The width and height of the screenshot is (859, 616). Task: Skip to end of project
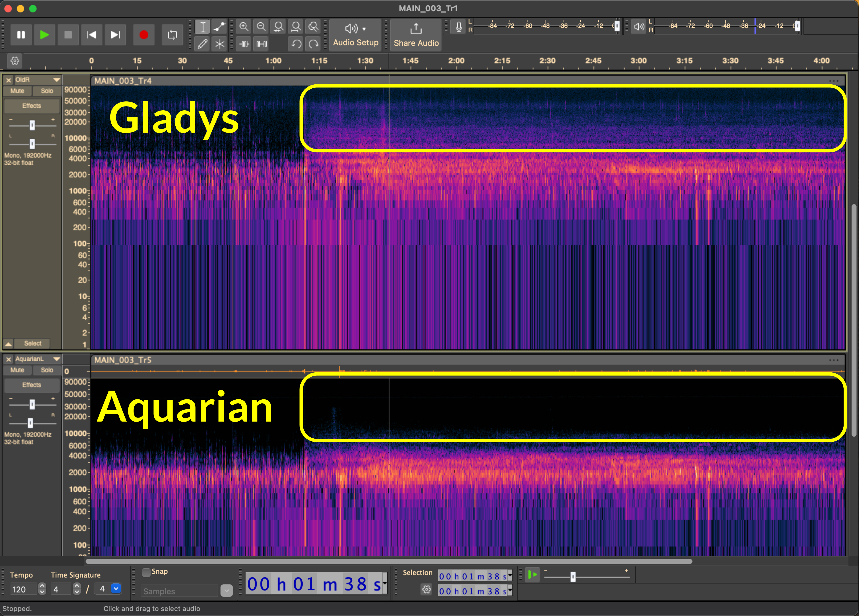click(x=115, y=35)
